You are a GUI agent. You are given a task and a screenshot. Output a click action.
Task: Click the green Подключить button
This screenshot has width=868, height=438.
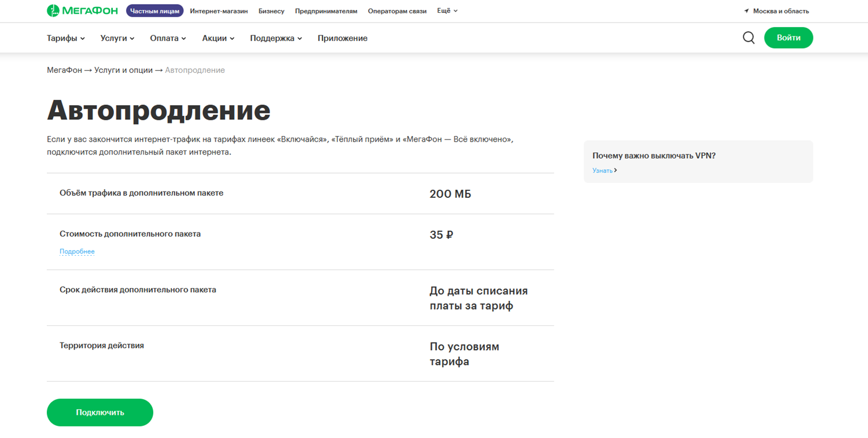(100, 413)
